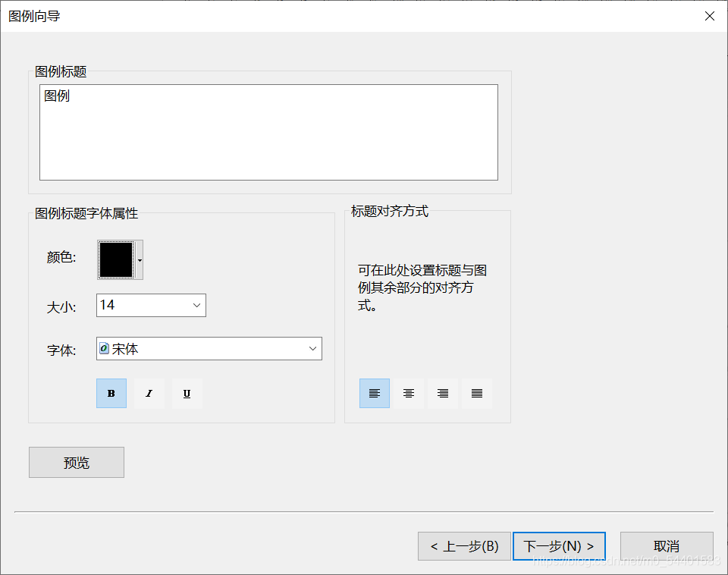Click the font type icon beside 宋体
Screen dimensions: 728x575
(105, 348)
